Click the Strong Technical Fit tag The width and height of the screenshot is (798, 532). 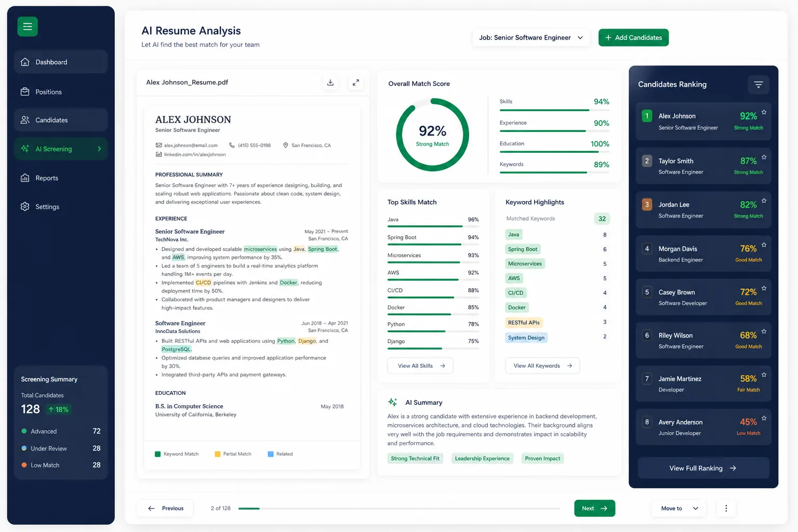tap(415, 458)
